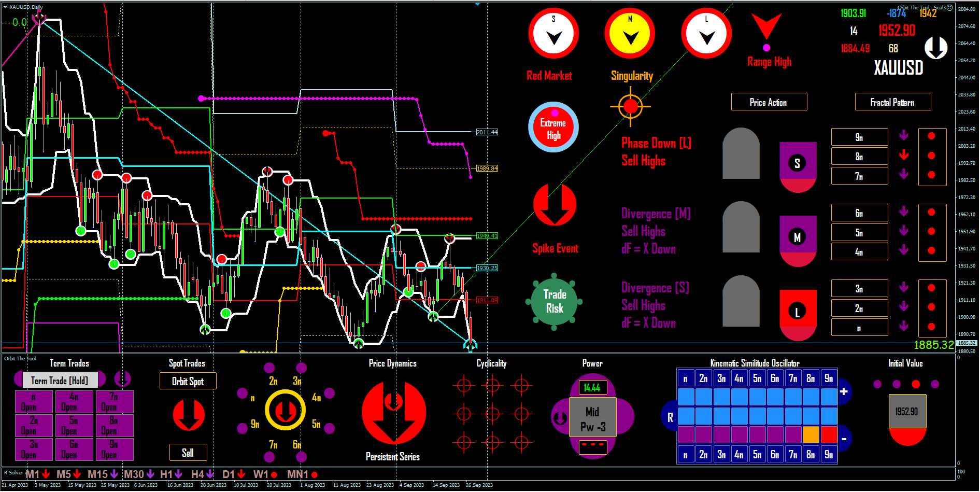The width and height of the screenshot is (980, 492).
Task: Select the red Initial Value dot
Action: (x=916, y=384)
